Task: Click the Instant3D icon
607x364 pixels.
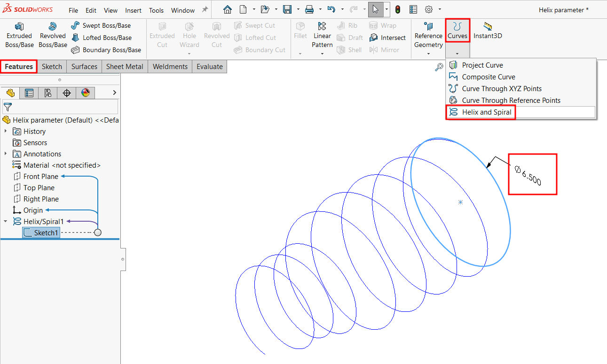Action: pyautogui.click(x=488, y=27)
